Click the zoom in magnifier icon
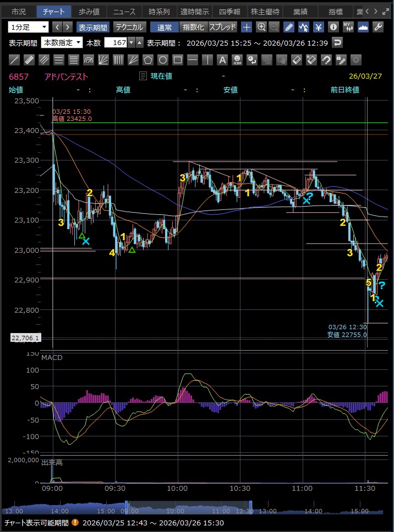 (x=261, y=26)
